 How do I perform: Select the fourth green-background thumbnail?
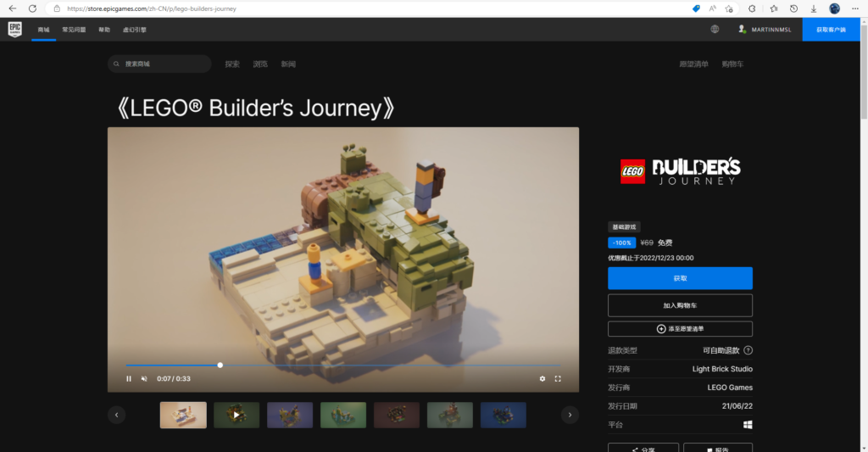pos(343,415)
